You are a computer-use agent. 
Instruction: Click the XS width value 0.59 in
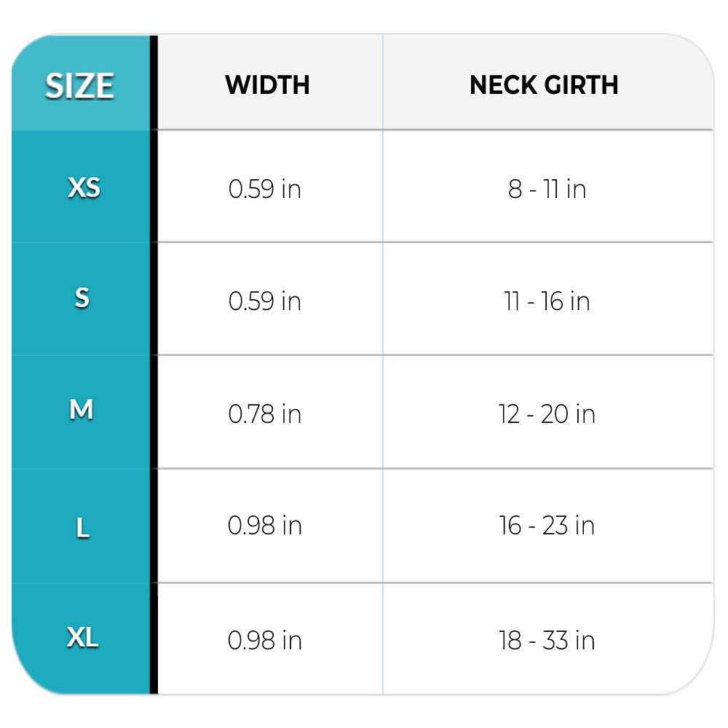pos(264,189)
